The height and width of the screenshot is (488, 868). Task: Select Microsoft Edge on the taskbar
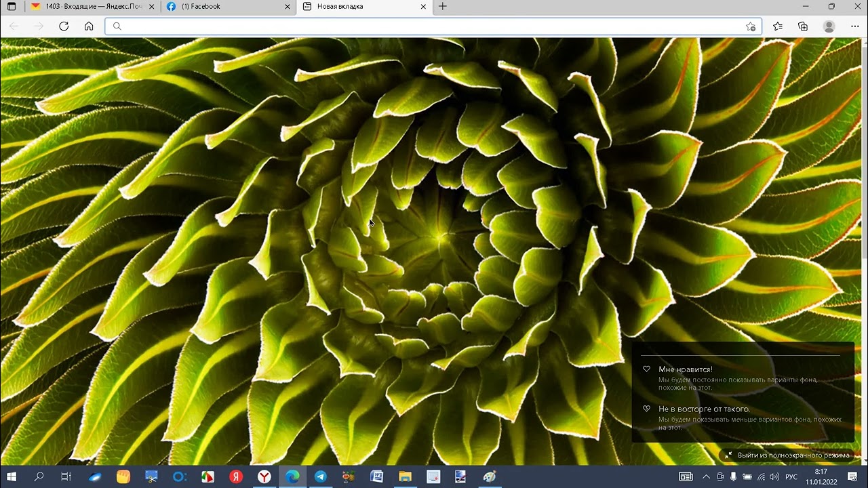point(292,477)
